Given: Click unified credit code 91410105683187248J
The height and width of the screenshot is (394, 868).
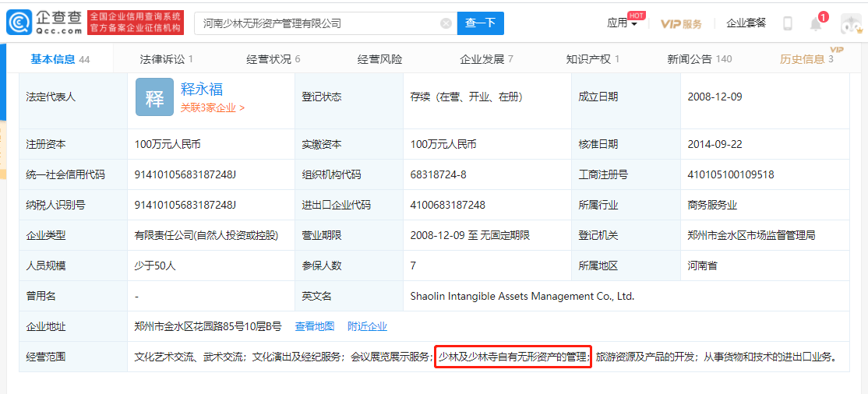Looking at the screenshot, I should tap(185, 175).
